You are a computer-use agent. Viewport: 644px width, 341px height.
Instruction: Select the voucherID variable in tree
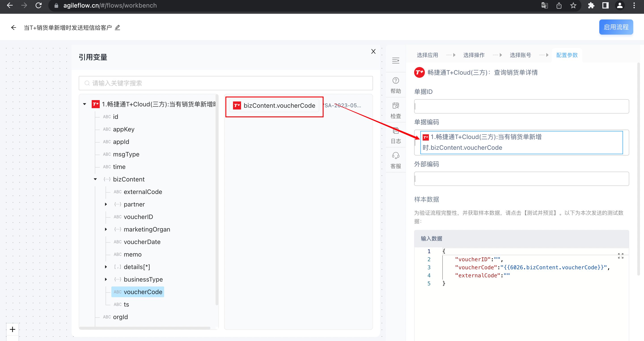click(138, 217)
